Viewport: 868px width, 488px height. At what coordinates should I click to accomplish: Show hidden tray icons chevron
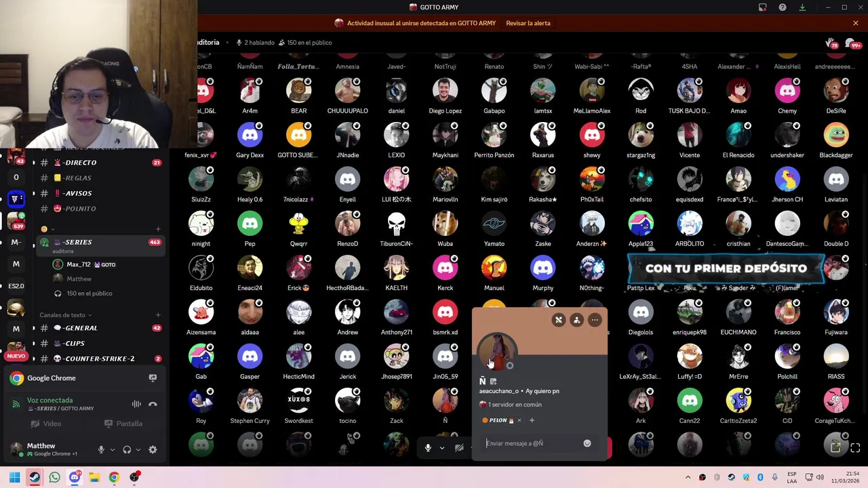click(x=688, y=477)
